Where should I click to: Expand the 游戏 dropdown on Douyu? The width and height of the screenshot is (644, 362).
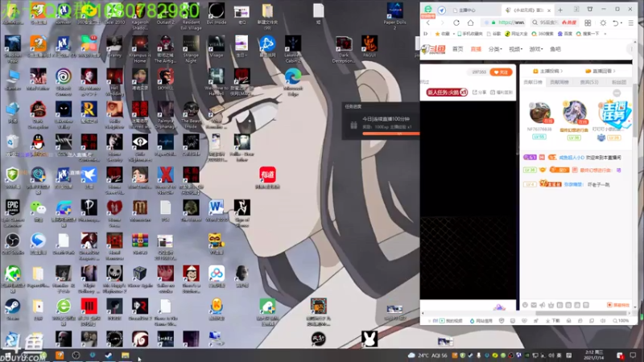click(536, 49)
